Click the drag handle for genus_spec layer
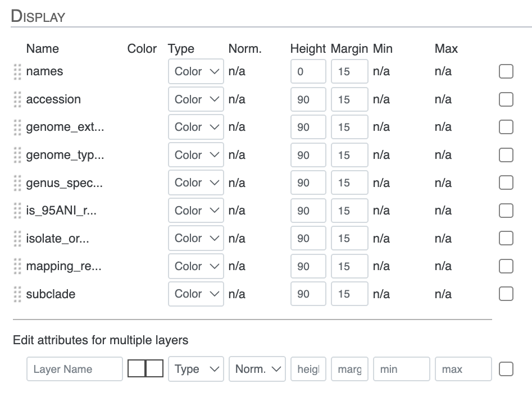532x397 pixels. 17,183
